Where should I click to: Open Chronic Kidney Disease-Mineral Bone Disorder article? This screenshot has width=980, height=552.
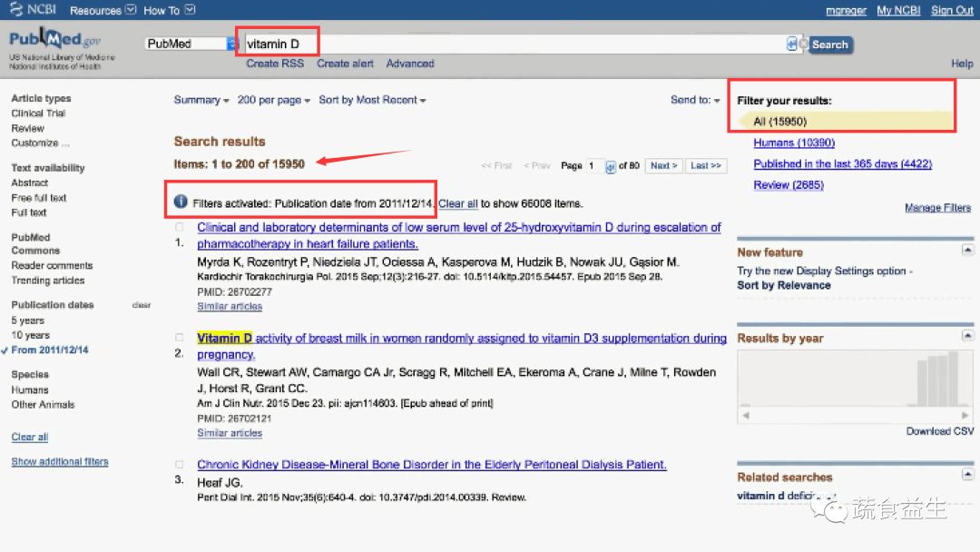click(x=432, y=465)
